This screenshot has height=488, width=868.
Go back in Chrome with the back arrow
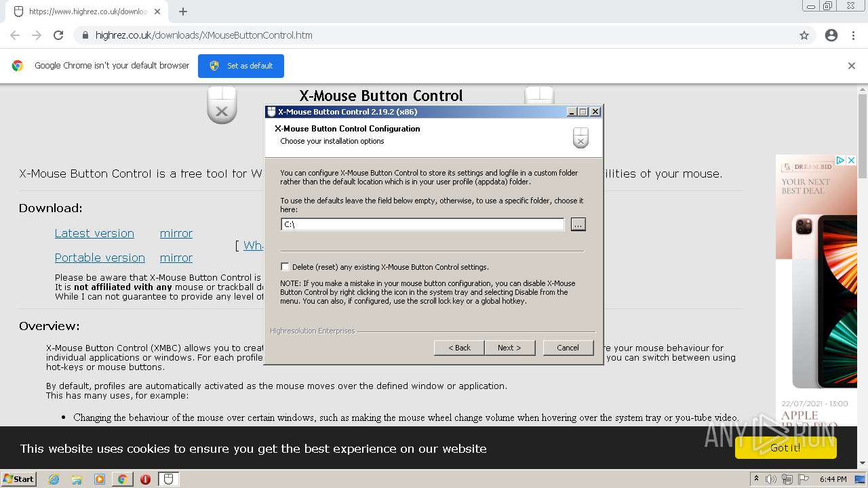click(15, 35)
